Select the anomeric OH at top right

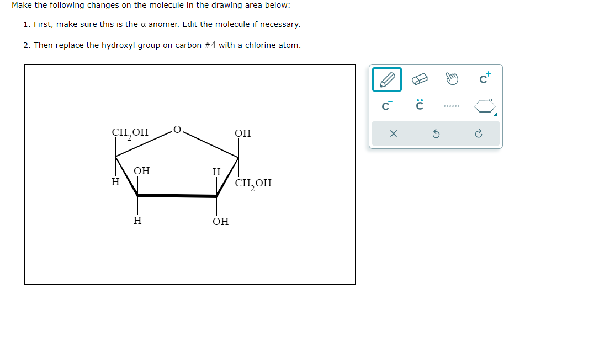pyautogui.click(x=242, y=133)
